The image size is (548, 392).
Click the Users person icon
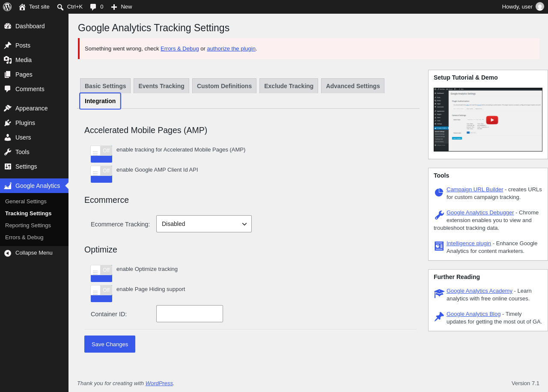pyautogui.click(x=8, y=137)
